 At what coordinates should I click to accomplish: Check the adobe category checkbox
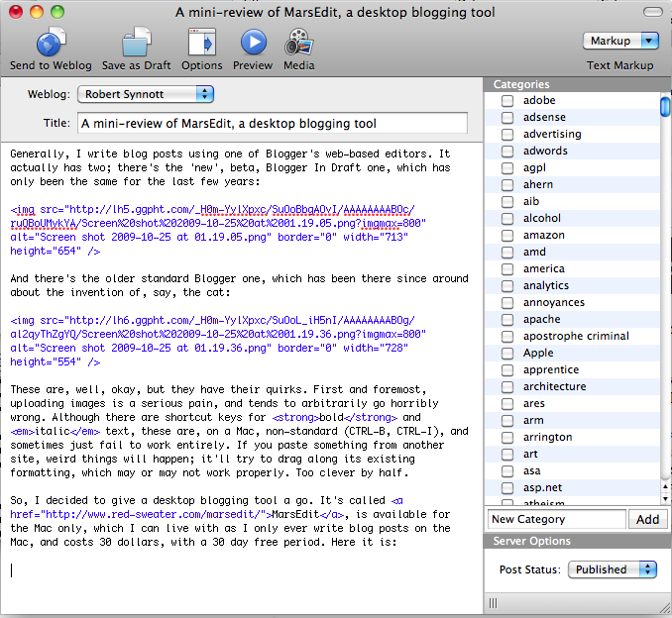point(507,101)
